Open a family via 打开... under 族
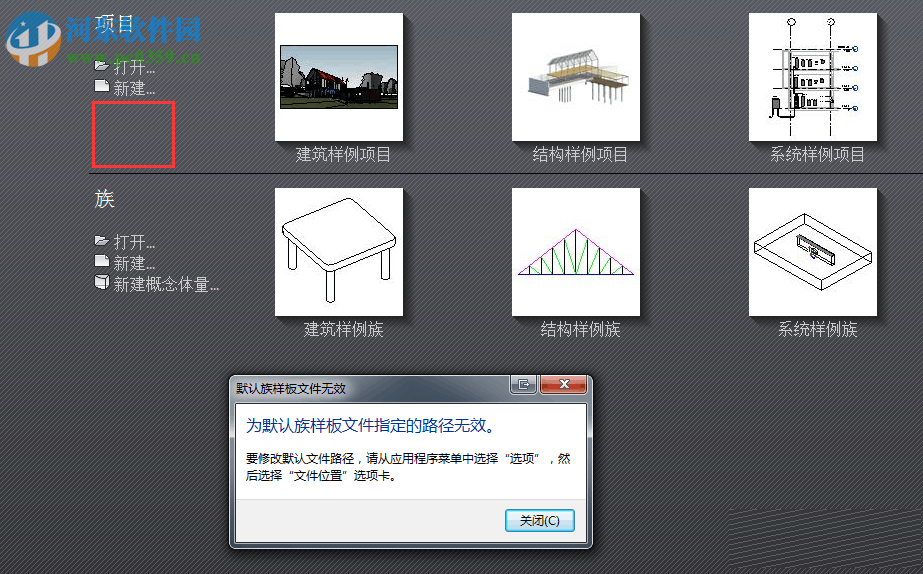Viewport: 923px width, 574px height. point(134,242)
